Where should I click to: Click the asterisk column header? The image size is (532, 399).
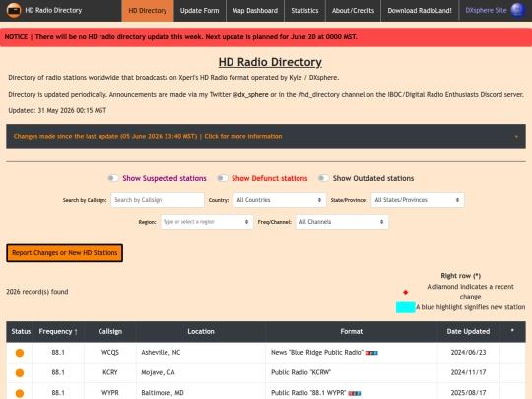click(512, 331)
